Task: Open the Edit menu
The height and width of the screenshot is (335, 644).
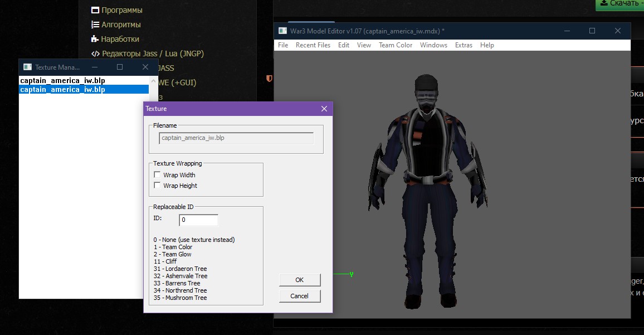Action: pyautogui.click(x=344, y=45)
